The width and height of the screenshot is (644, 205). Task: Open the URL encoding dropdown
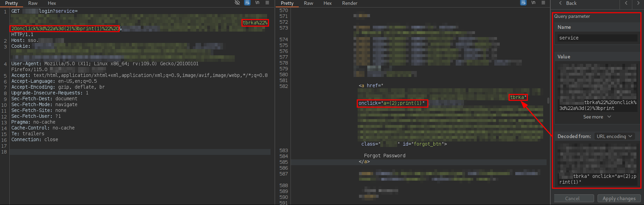click(x=614, y=136)
